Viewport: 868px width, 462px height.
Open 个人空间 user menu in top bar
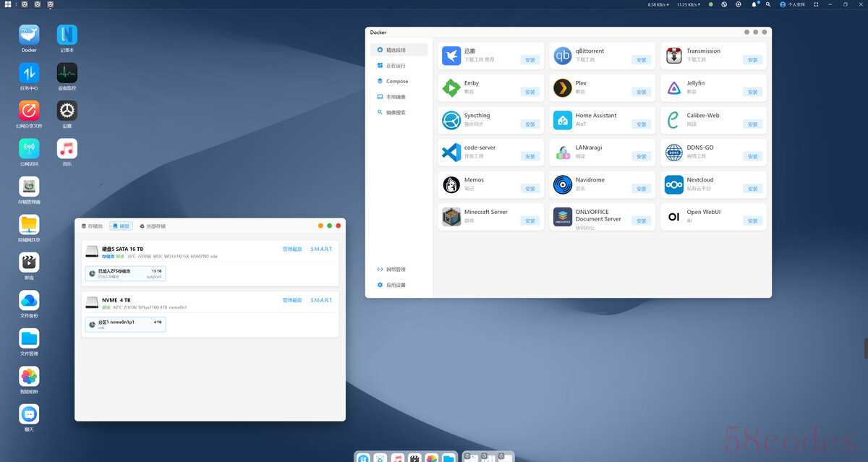point(793,4)
